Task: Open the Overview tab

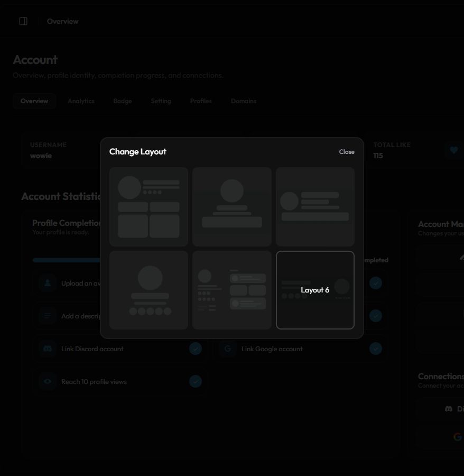Action: [x=34, y=101]
